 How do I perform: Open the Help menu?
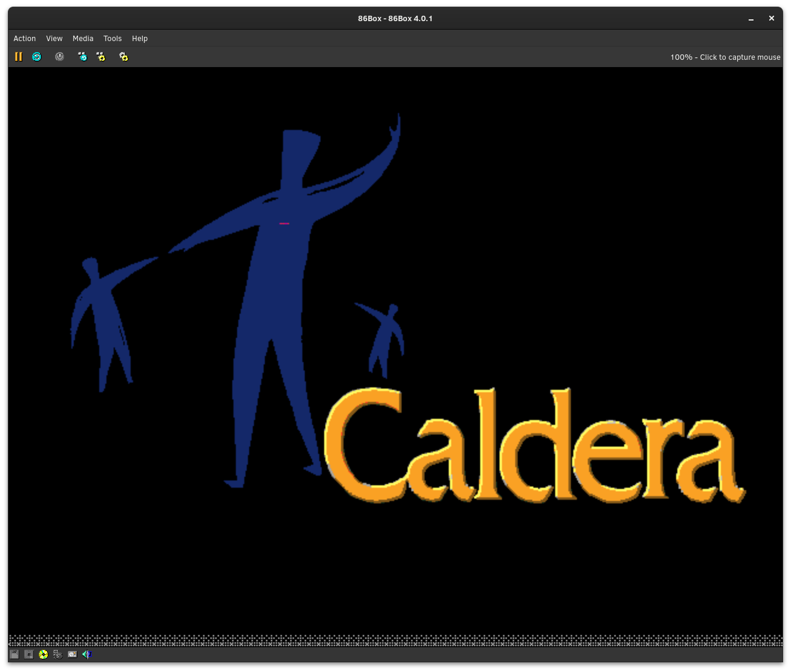140,38
